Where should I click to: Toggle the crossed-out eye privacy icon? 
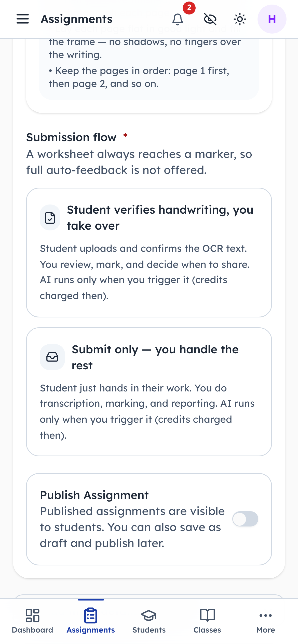pos(210,19)
